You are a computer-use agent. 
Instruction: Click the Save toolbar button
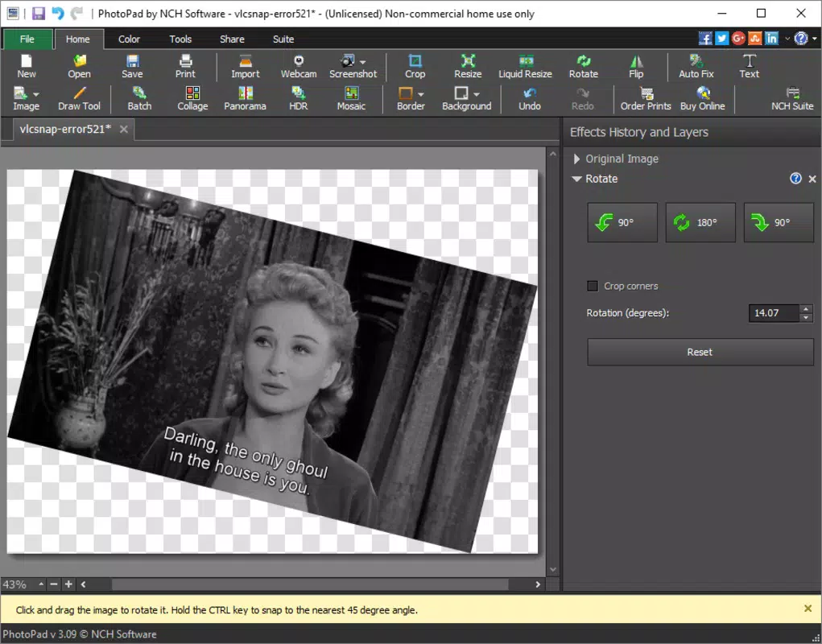tap(132, 66)
